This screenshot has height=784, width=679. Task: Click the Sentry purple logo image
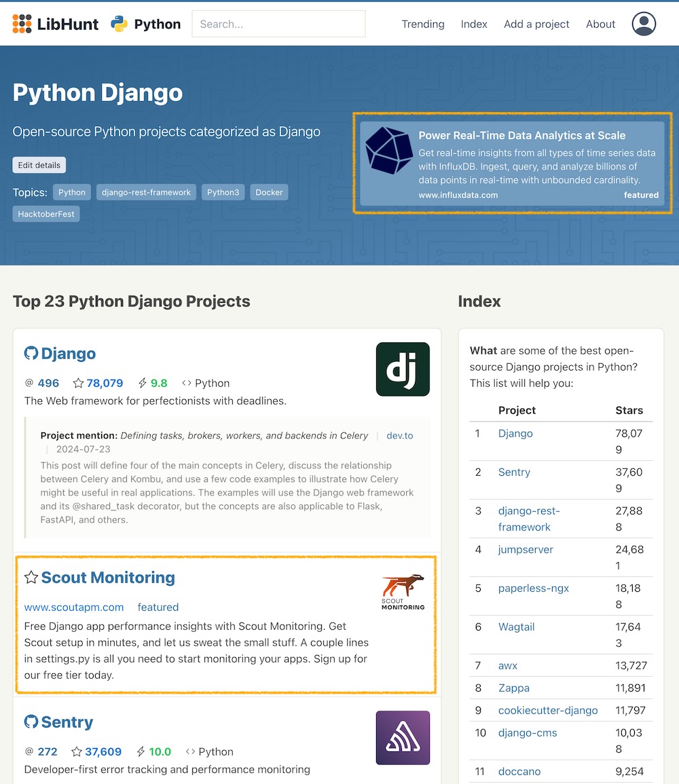click(403, 738)
